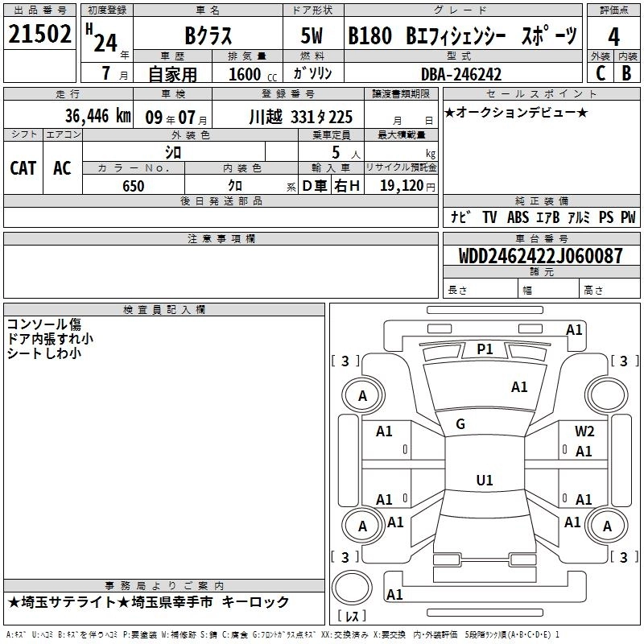
Task: Select the セールスポイント header
Action: 542,93
